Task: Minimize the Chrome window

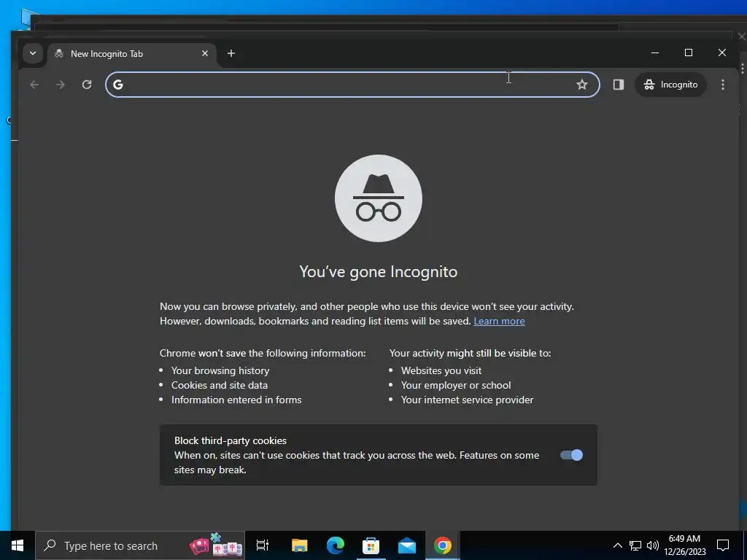Action: click(655, 52)
